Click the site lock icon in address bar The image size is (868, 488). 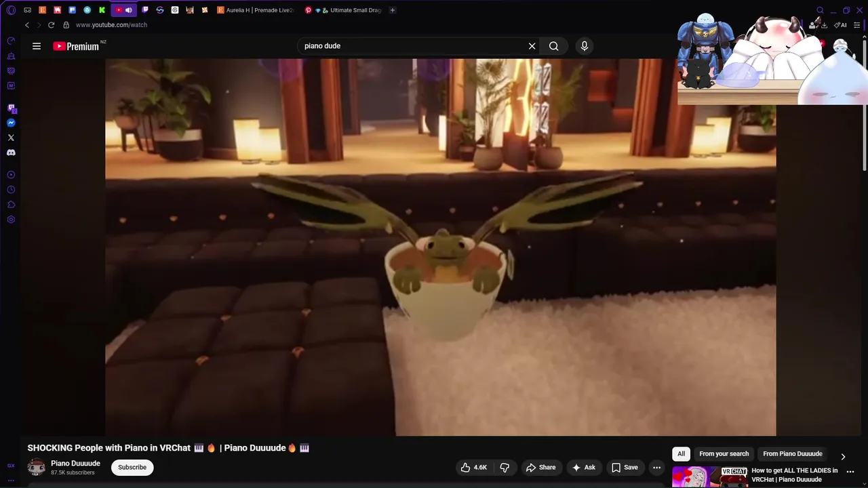pos(66,25)
